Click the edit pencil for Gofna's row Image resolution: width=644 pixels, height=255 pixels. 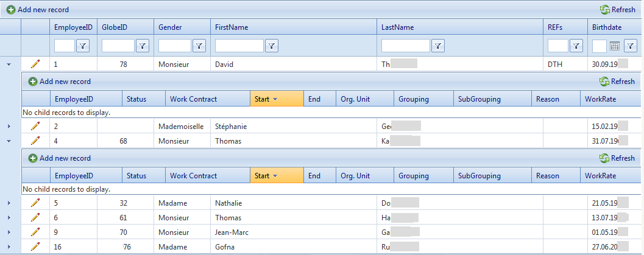(35, 246)
